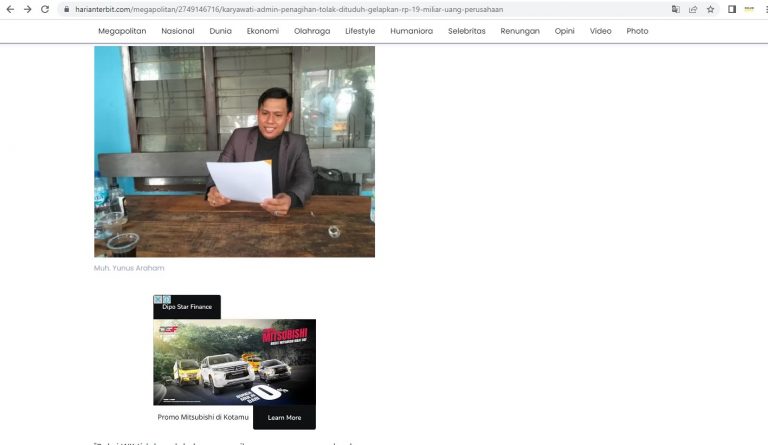Open the Renungan section
This screenshot has width=768, height=445.
(520, 31)
